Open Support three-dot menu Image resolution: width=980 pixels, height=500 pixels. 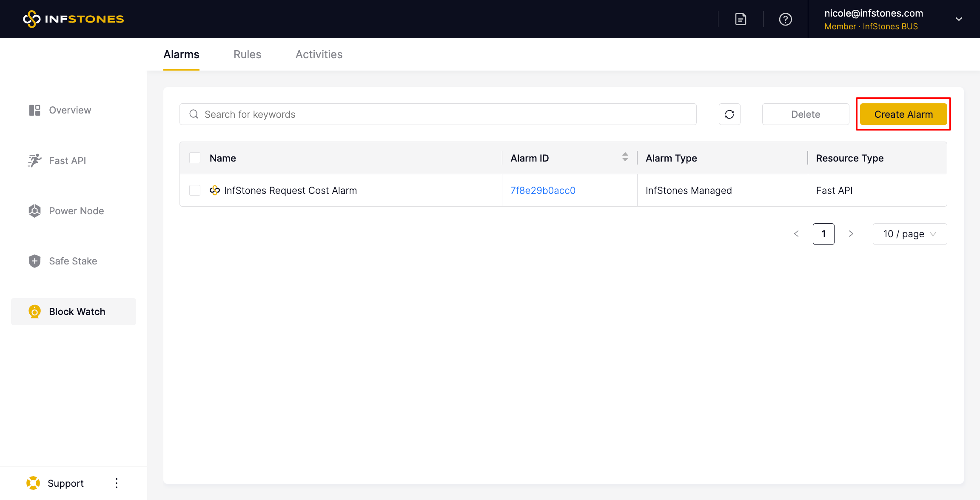[117, 483]
